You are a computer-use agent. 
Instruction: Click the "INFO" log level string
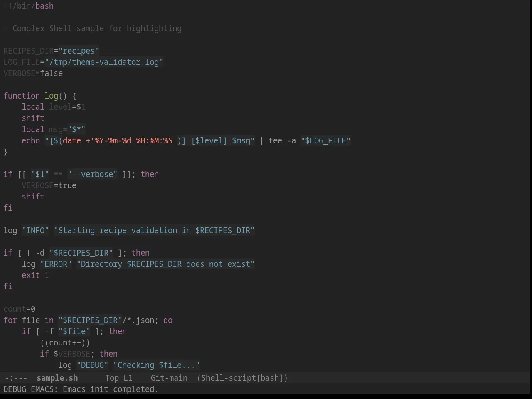35,230
